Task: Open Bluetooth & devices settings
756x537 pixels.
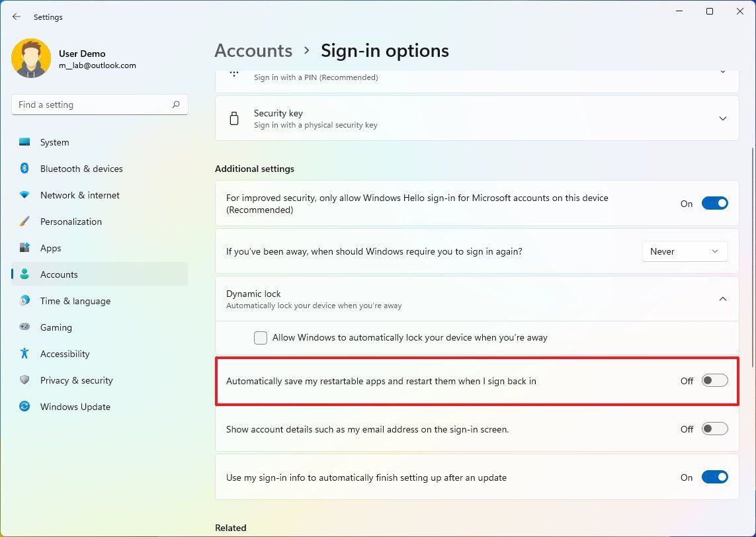Action: click(81, 169)
